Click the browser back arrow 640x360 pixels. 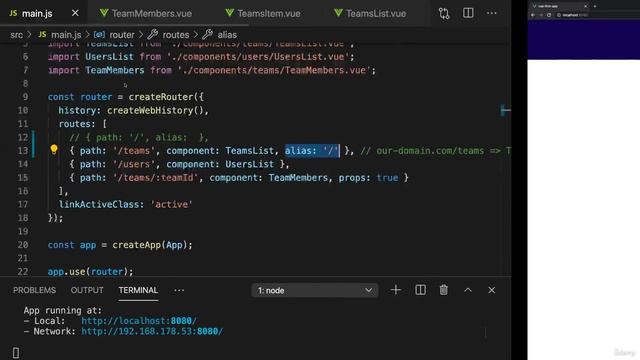(x=533, y=15)
